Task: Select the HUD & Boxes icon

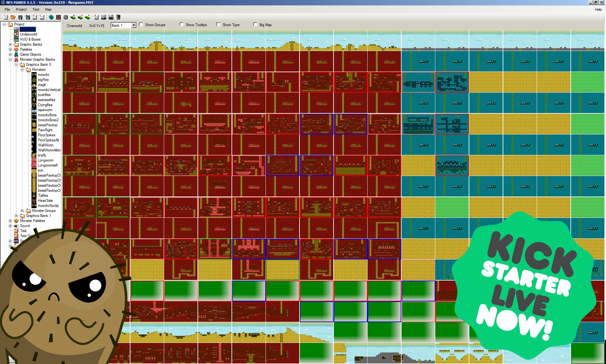Action: point(16,39)
